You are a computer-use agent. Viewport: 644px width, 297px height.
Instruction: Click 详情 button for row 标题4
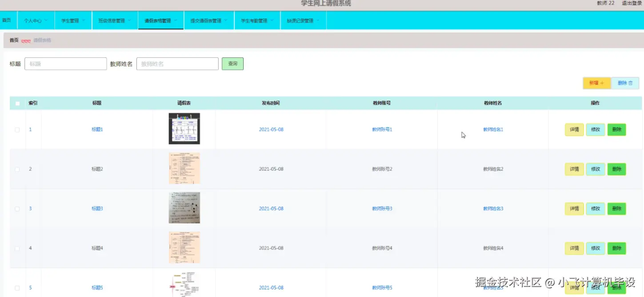[574, 249]
